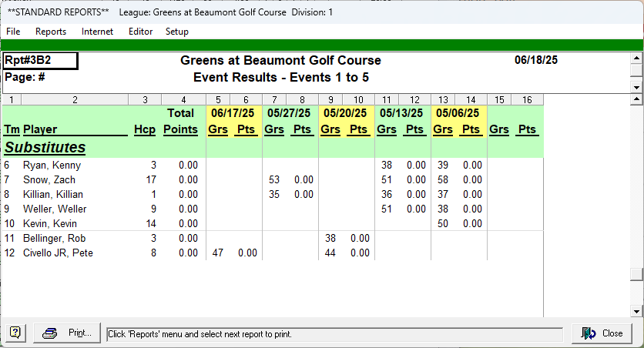The width and height of the screenshot is (644, 348).
Task: Select the Civello JR, Pete player row
Action: coord(58,253)
